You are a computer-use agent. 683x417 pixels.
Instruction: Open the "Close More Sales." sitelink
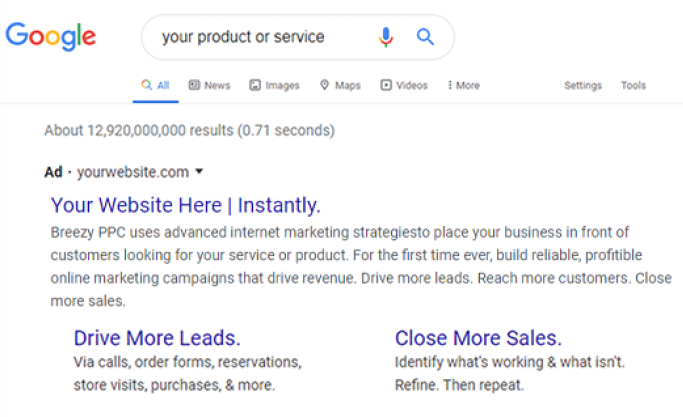tap(478, 337)
